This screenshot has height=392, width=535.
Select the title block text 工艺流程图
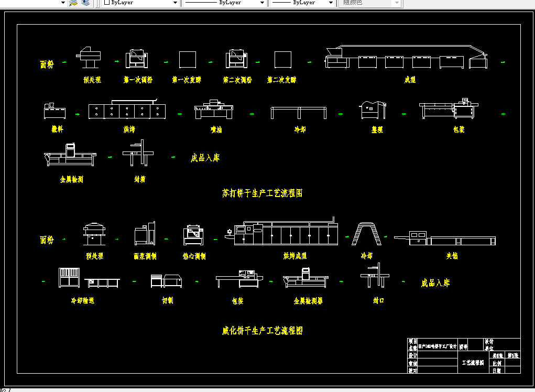point(473,363)
